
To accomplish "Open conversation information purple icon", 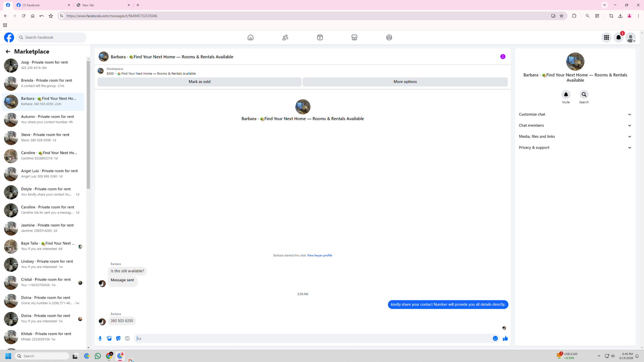I will pos(502,57).
